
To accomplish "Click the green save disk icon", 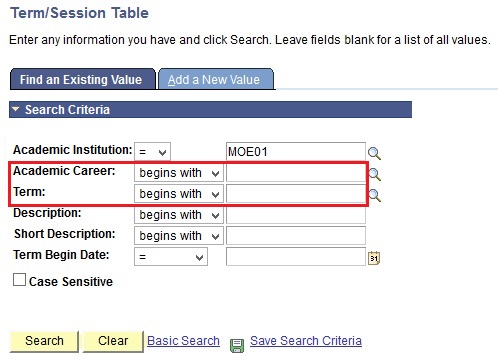I will coord(237,345).
